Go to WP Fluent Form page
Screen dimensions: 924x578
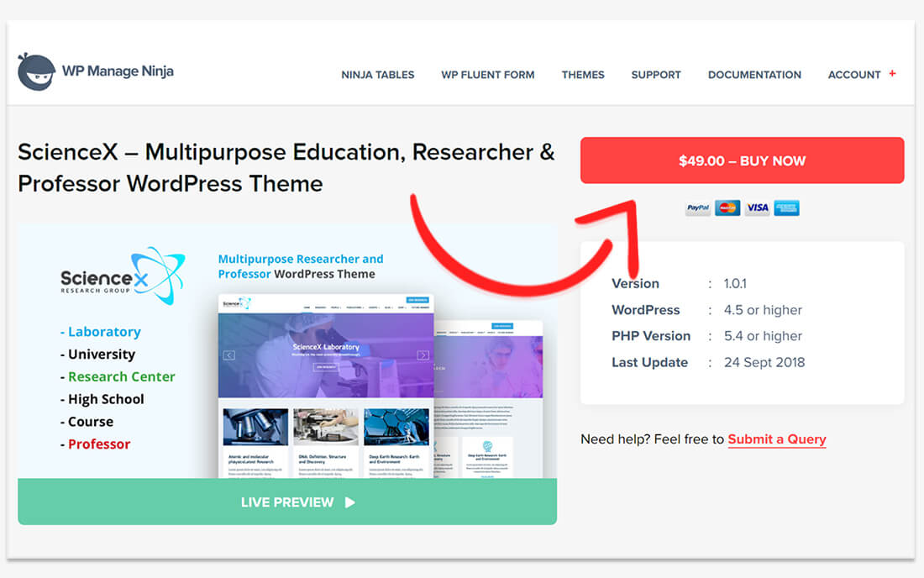487,75
